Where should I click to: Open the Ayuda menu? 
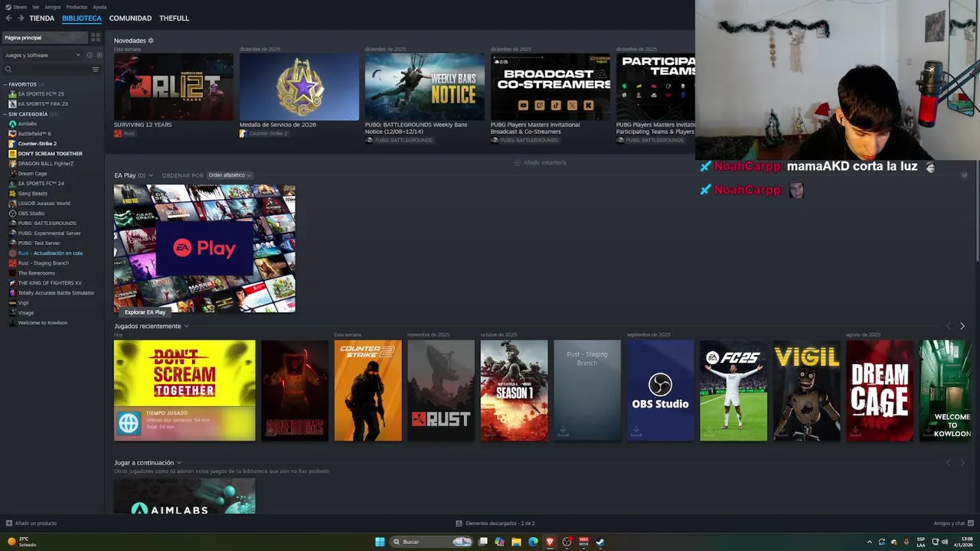coord(100,7)
